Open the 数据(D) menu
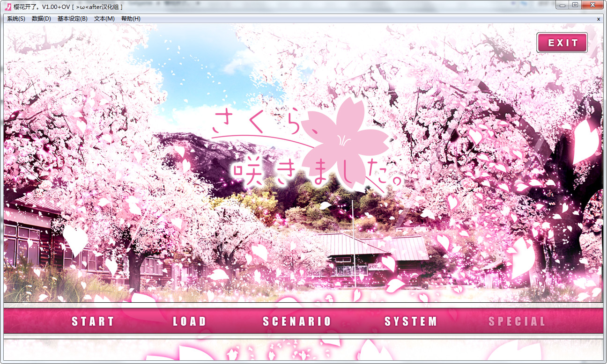Image resolution: width=607 pixels, height=364 pixels. pyautogui.click(x=41, y=19)
